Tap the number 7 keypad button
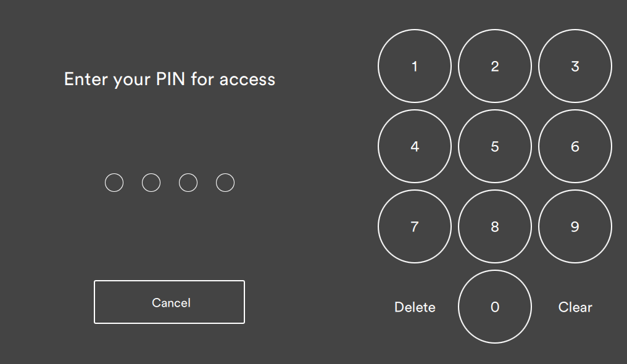 [414, 226]
